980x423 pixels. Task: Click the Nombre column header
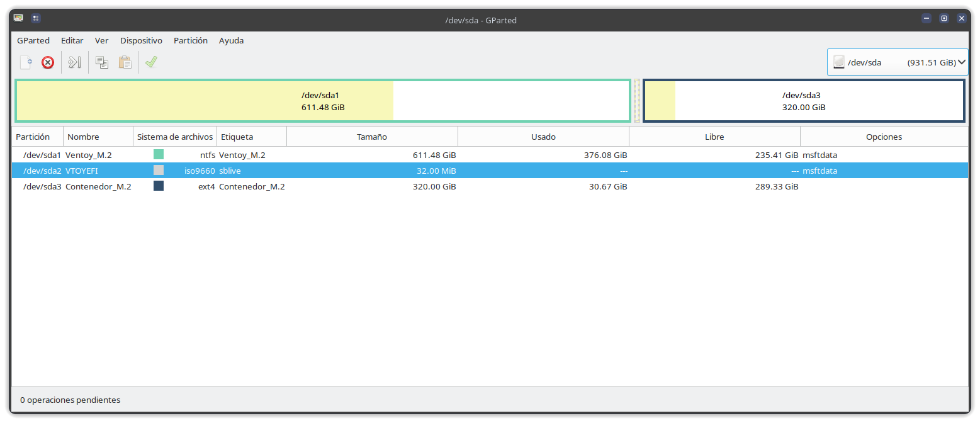point(99,137)
